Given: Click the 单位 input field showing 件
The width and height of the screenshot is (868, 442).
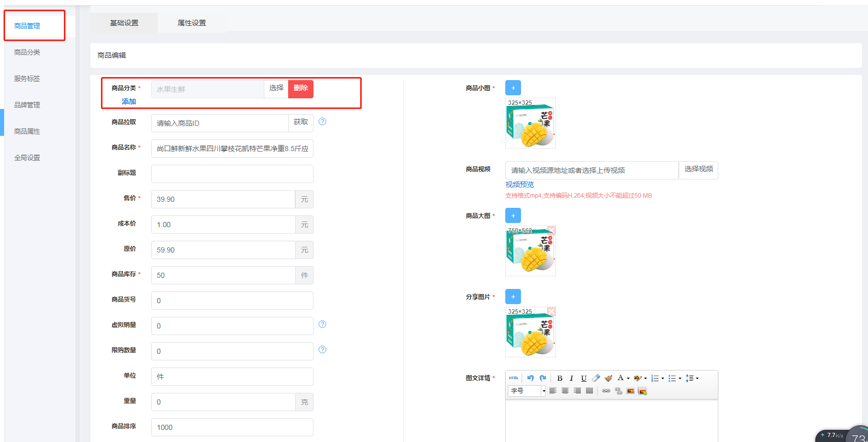Looking at the screenshot, I should point(232,377).
